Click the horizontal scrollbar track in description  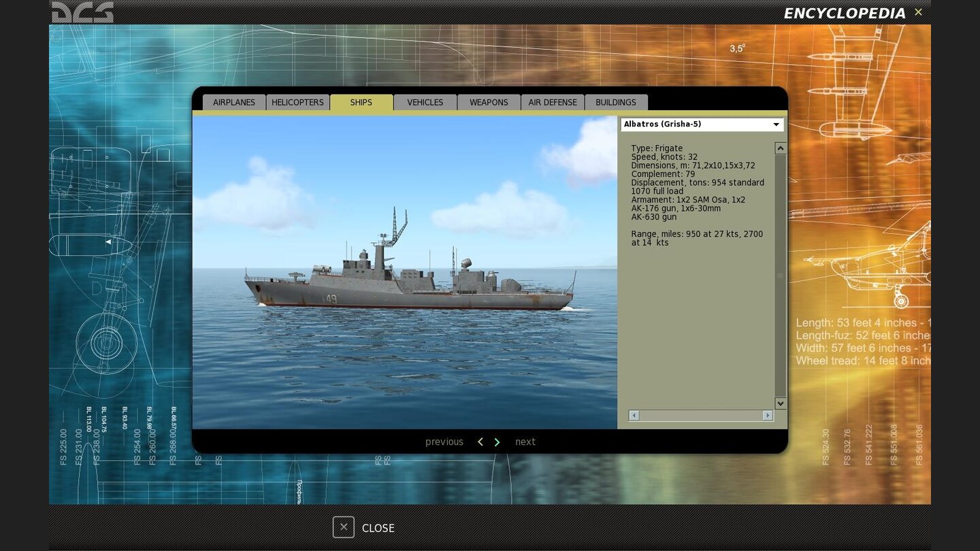coord(701,415)
